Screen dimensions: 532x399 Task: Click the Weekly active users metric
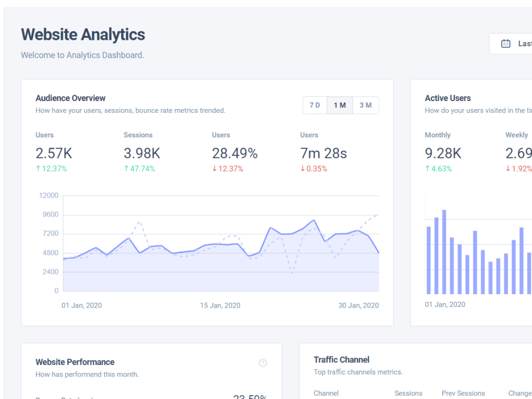(519, 153)
